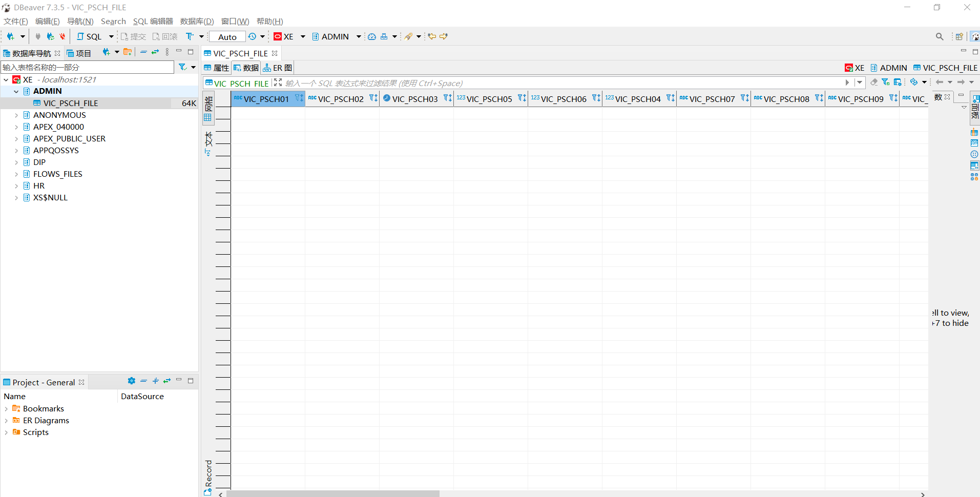
Task: Click the Project panel plus expand icon
Action: tap(156, 381)
